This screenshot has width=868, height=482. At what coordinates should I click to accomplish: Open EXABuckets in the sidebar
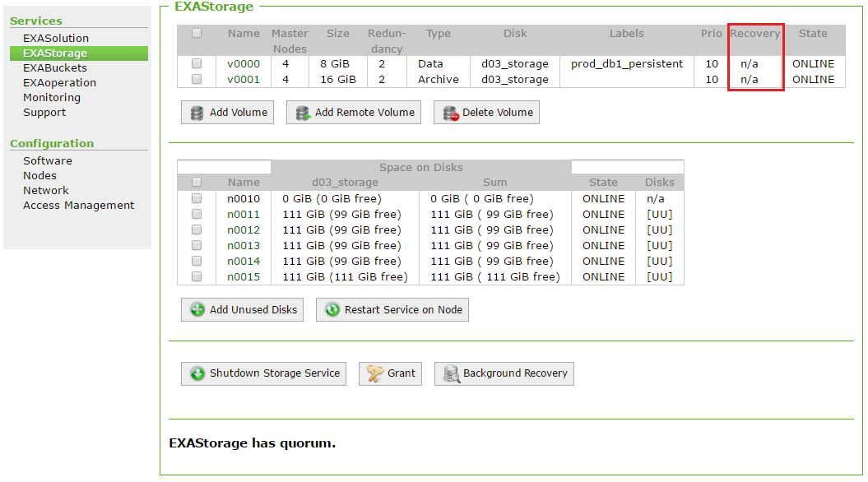coord(55,68)
